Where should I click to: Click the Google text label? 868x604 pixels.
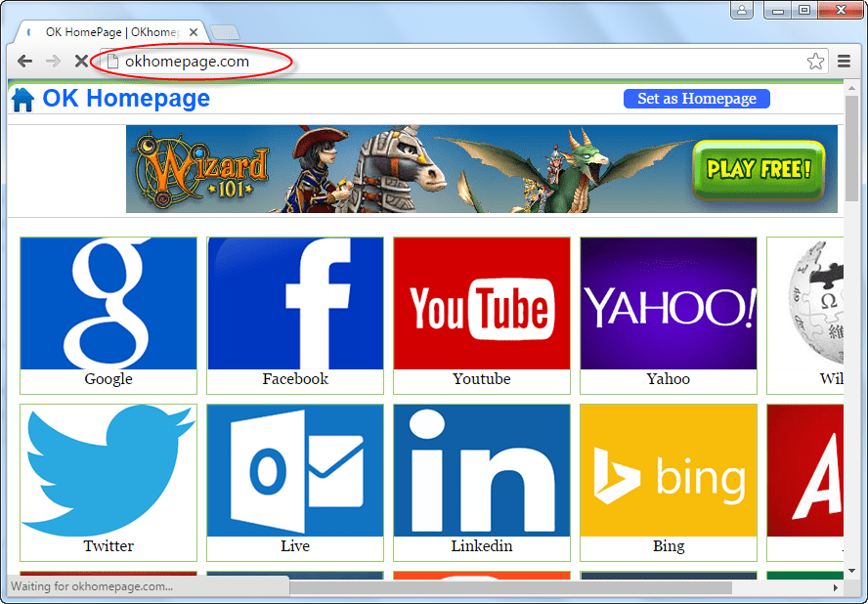(x=108, y=379)
